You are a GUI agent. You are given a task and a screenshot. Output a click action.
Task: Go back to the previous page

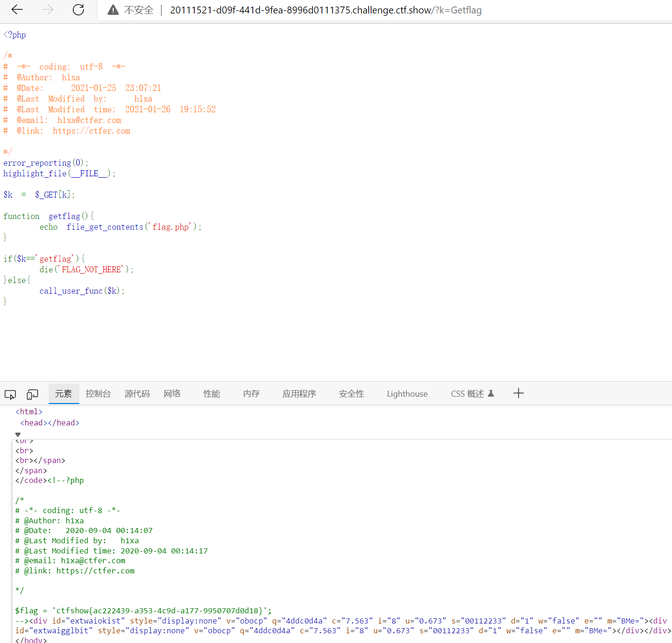pos(17,10)
